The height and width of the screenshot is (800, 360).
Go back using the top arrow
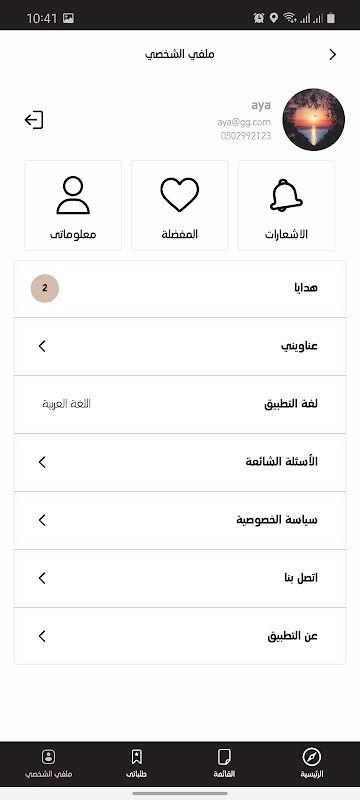332,55
